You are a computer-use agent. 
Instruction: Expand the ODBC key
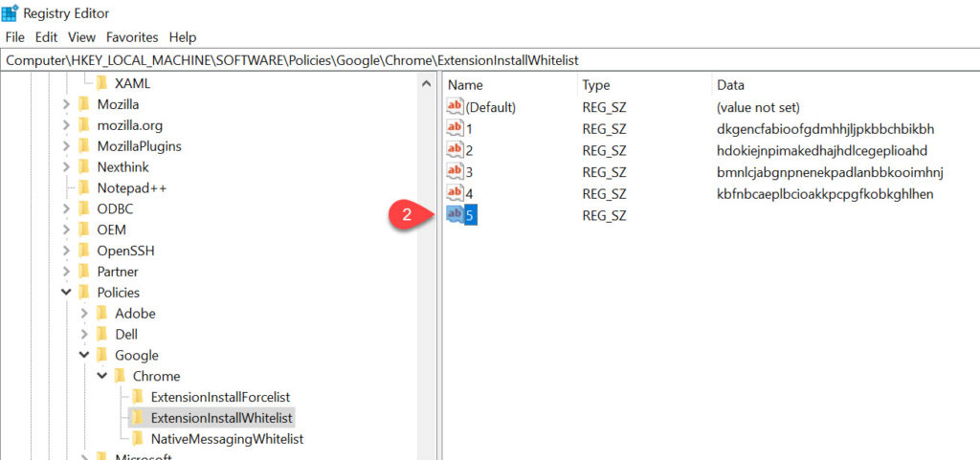coord(66,209)
